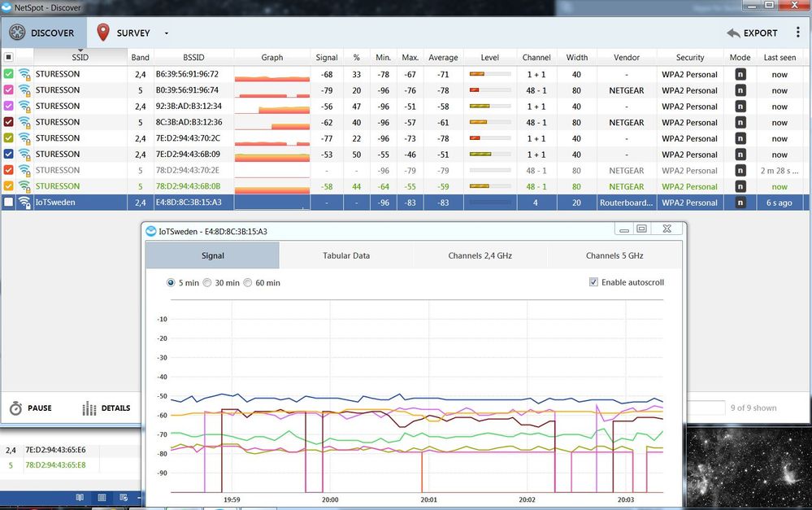Click the Details bars icon
The height and width of the screenshot is (510, 812).
coord(89,408)
